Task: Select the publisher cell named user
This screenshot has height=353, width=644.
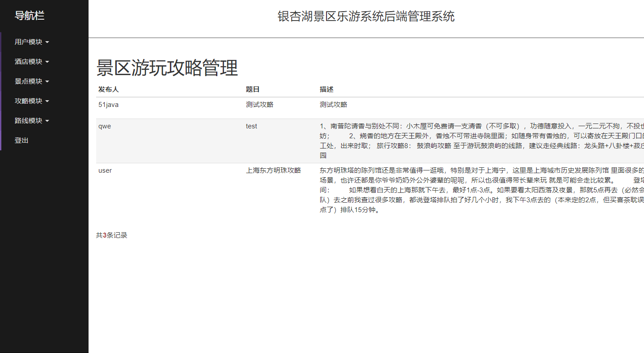Action: coord(105,170)
